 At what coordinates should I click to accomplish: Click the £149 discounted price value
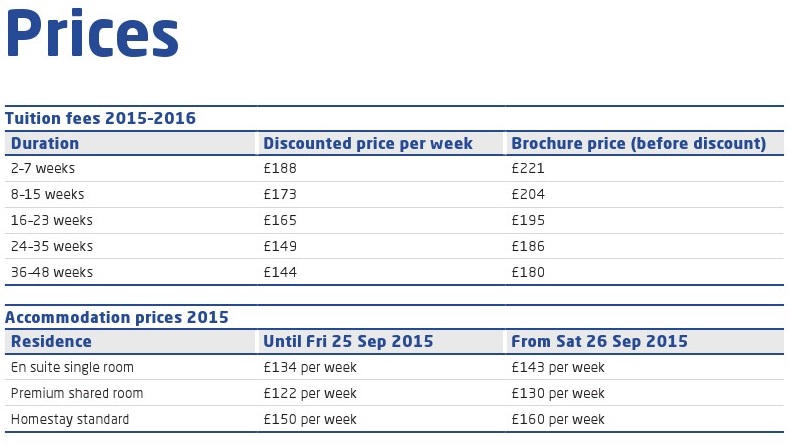pyautogui.click(x=280, y=246)
